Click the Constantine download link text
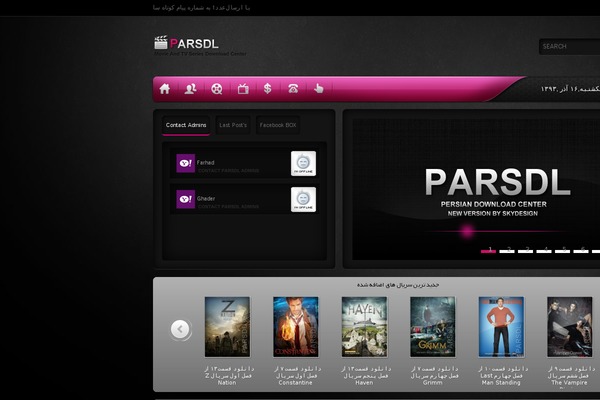This screenshot has width=600, height=400. click(296, 376)
